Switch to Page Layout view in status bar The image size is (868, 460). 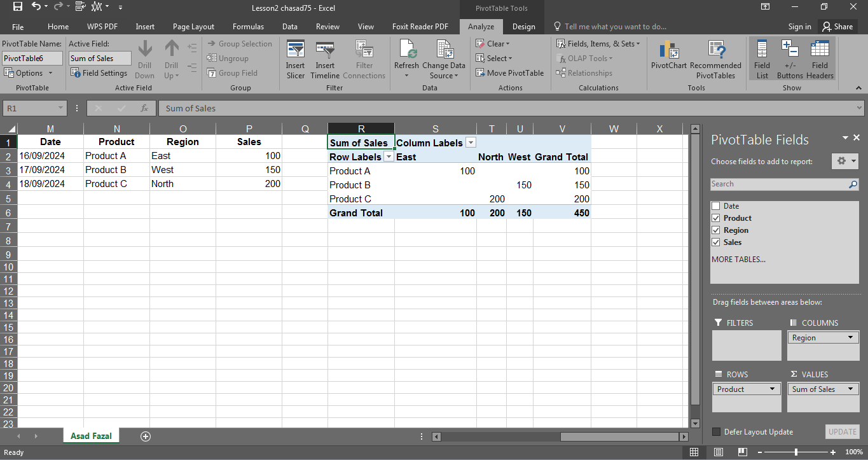pos(718,452)
